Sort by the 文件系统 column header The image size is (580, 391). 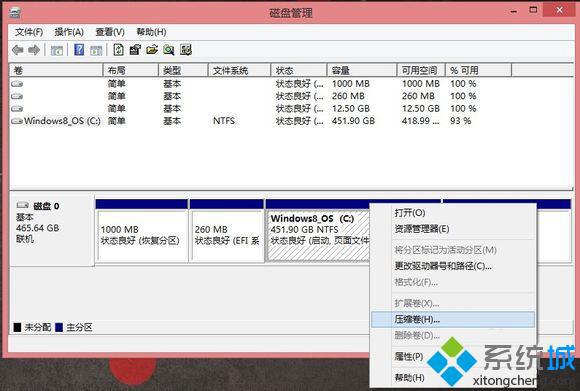point(239,70)
